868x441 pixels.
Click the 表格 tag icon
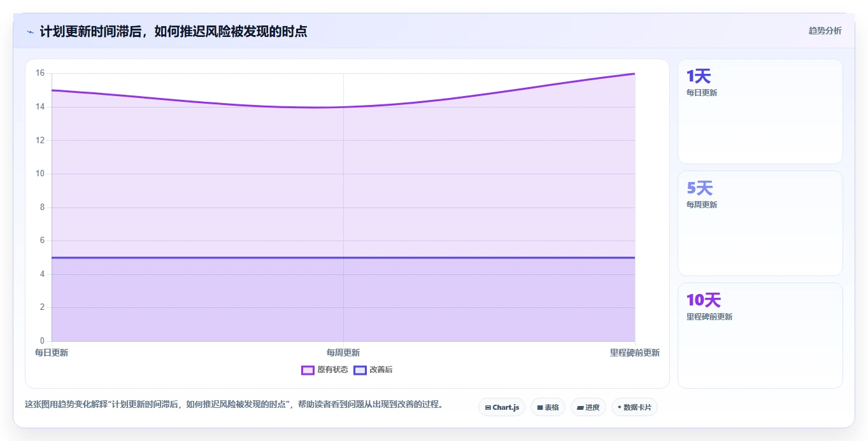540,407
